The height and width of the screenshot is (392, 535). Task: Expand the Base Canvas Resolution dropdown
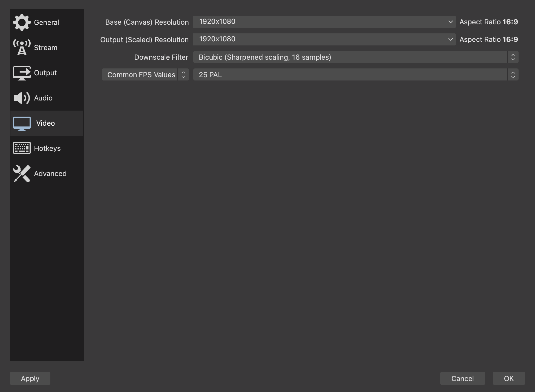tap(451, 21)
